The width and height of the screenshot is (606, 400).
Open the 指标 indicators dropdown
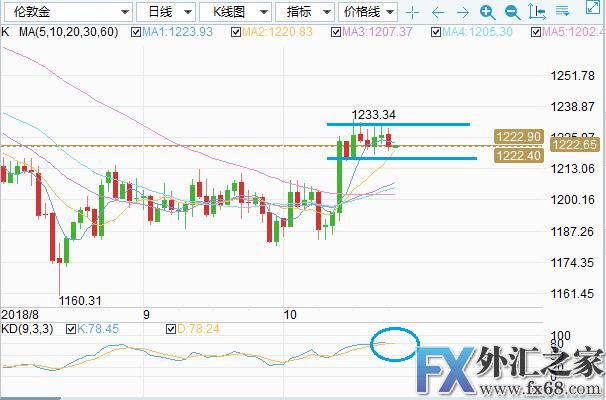(x=304, y=13)
